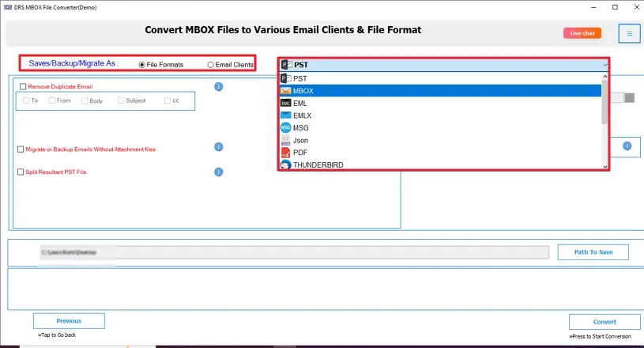Maximize the converter window
Image resolution: width=644 pixels, height=348 pixels.
(x=615, y=7)
